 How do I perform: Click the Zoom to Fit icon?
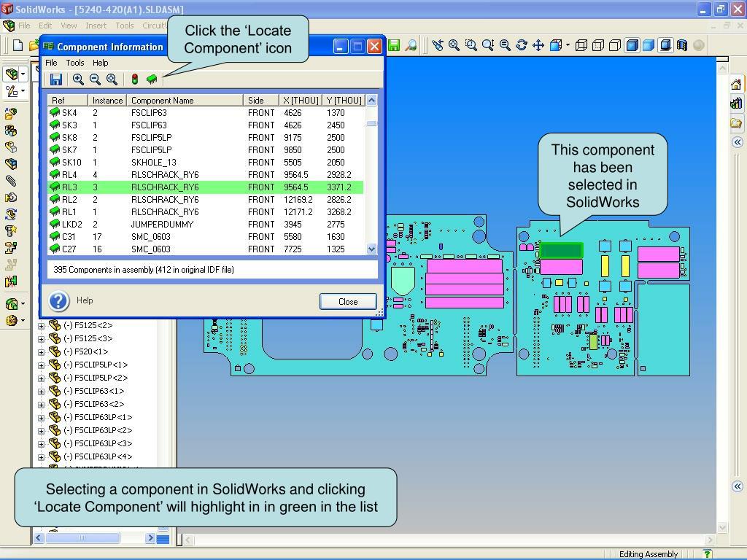454,45
